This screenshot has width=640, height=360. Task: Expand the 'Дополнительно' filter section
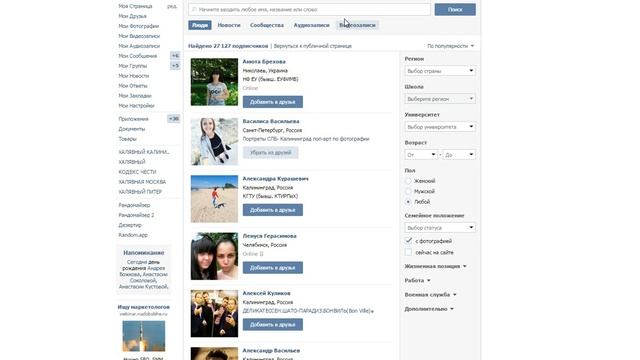(429, 309)
